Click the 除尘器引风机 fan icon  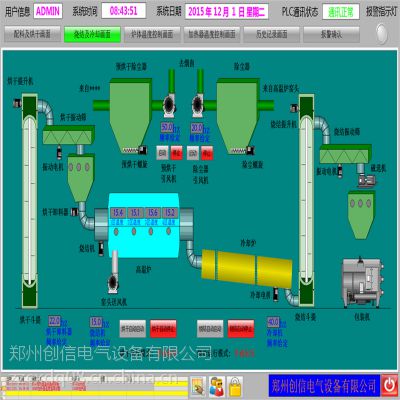198,106
